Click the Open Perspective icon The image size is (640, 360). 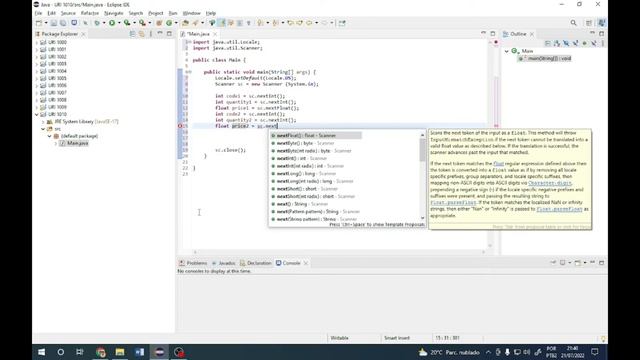coord(589,23)
